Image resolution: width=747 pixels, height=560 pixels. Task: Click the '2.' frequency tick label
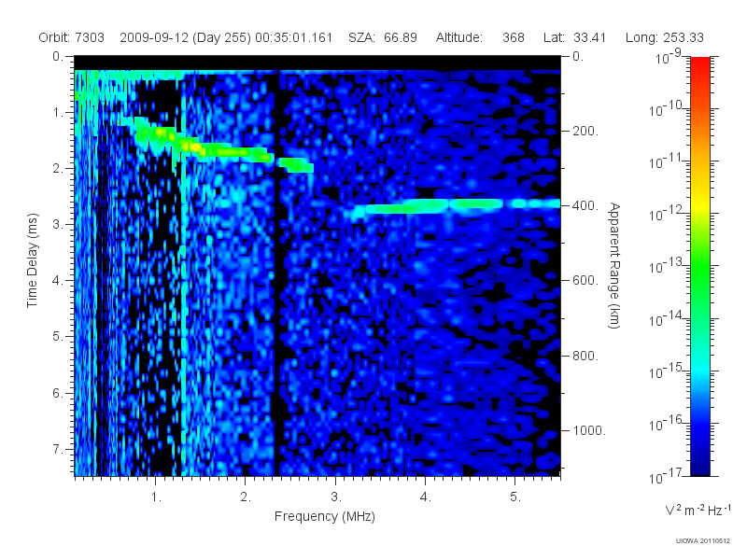pyautogui.click(x=246, y=497)
